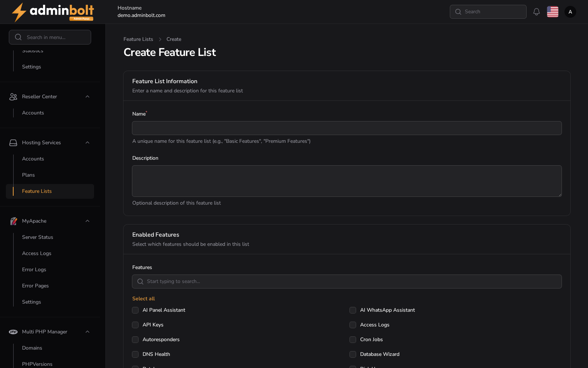Click the magnifier in menu search

click(x=18, y=37)
